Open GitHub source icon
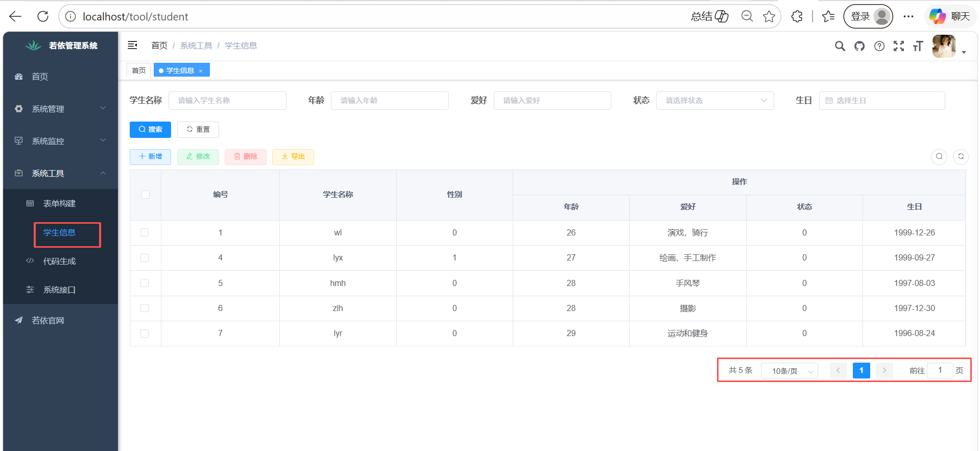 point(859,46)
